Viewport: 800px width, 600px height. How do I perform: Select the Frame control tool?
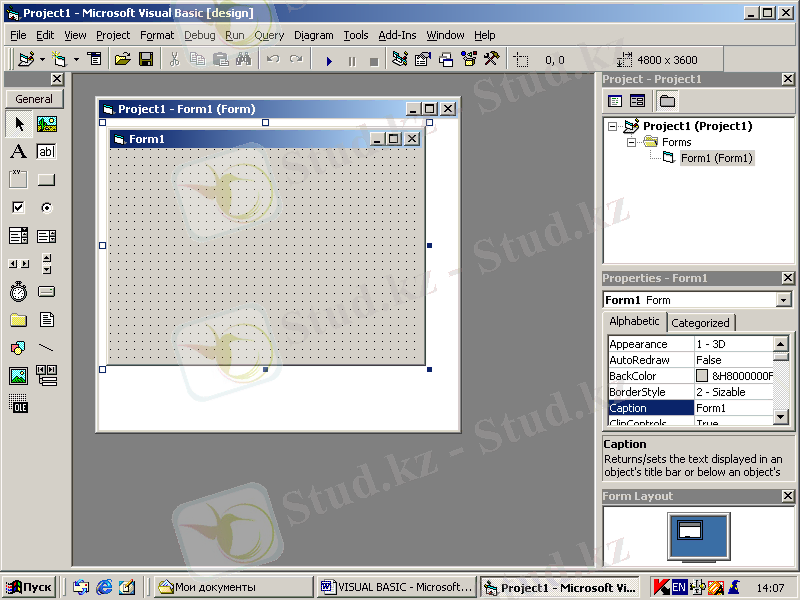point(19,179)
